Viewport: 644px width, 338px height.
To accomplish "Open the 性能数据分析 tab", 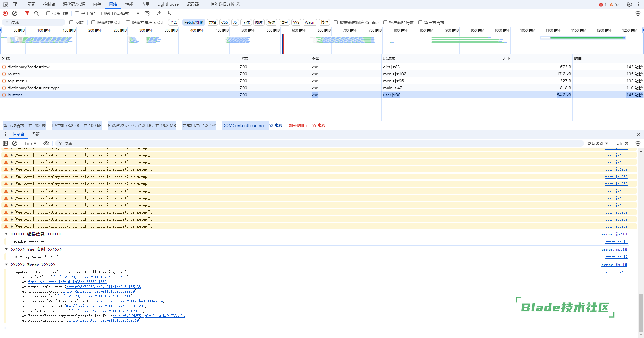I will (225, 4).
